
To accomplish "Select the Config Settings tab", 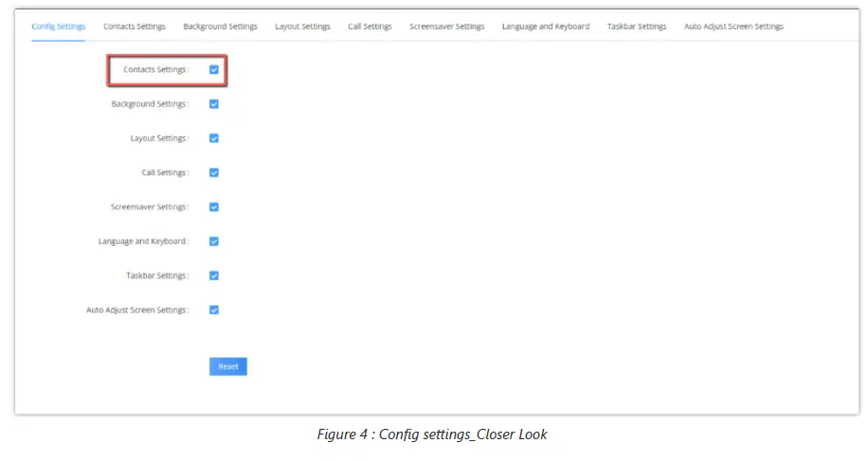I will tap(58, 27).
